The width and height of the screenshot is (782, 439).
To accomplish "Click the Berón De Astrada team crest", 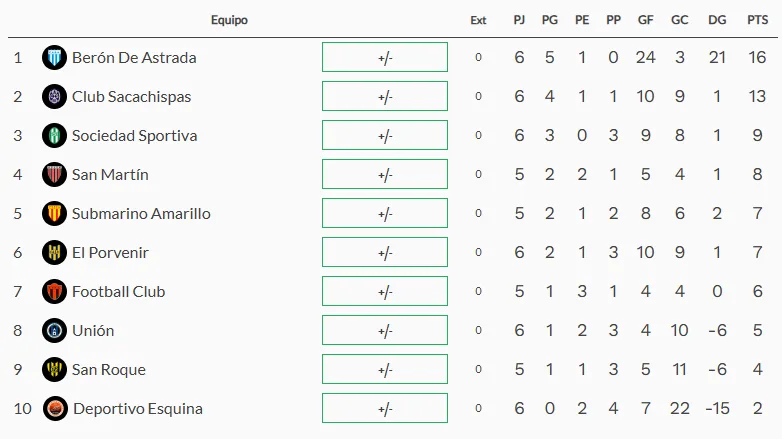I will [54, 57].
